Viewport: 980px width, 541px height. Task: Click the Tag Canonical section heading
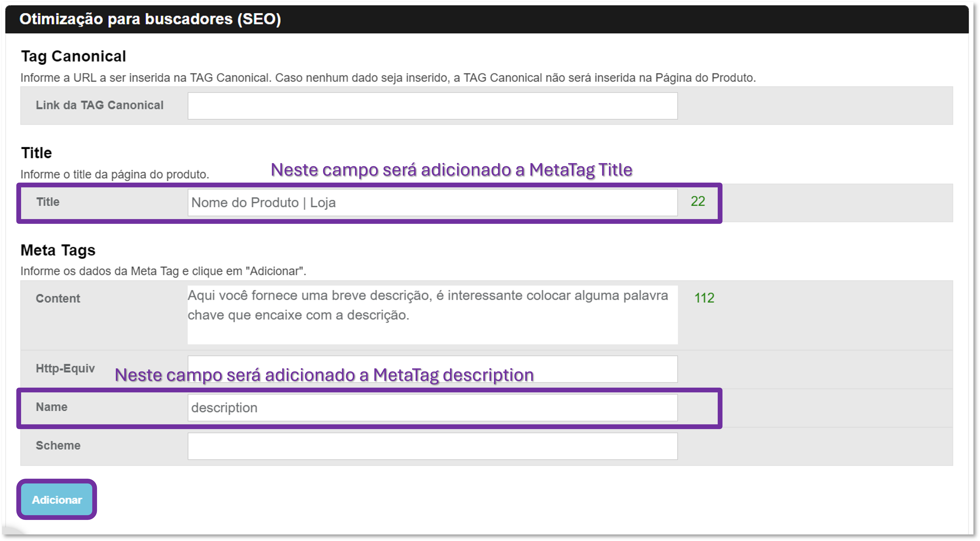pyautogui.click(x=73, y=56)
